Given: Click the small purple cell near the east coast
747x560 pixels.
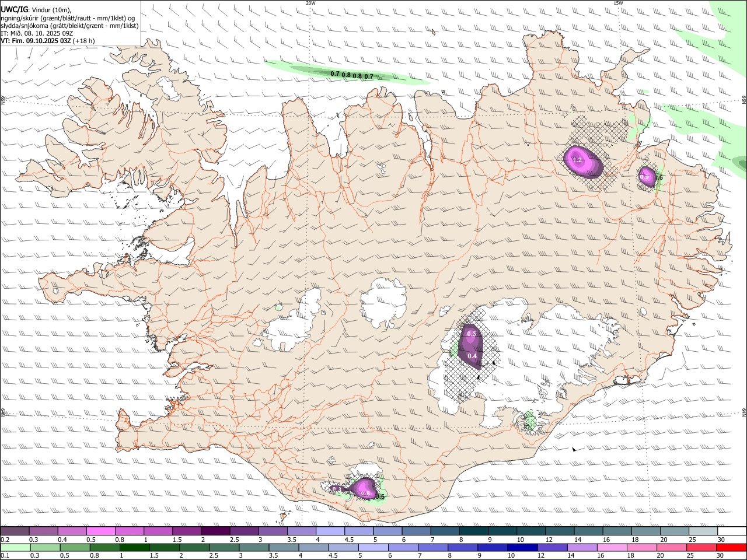Looking at the screenshot, I should [646, 176].
